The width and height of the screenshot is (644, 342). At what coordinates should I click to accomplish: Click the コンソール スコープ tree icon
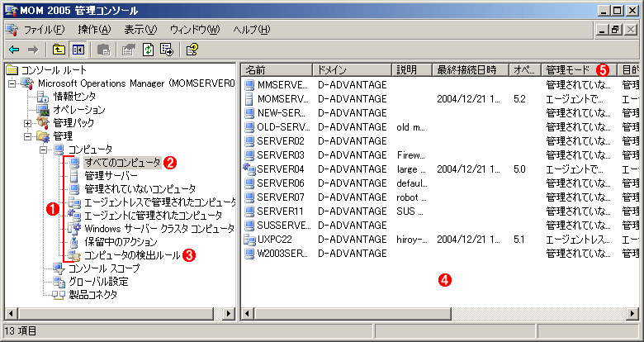coord(59,268)
